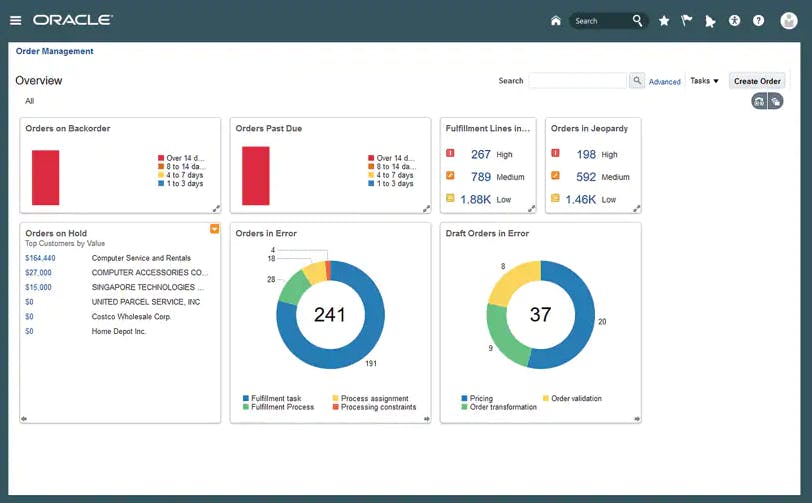Open the 789 Medium fulfillment lines link
Image resolution: width=812 pixels, height=503 pixels.
pyautogui.click(x=481, y=177)
